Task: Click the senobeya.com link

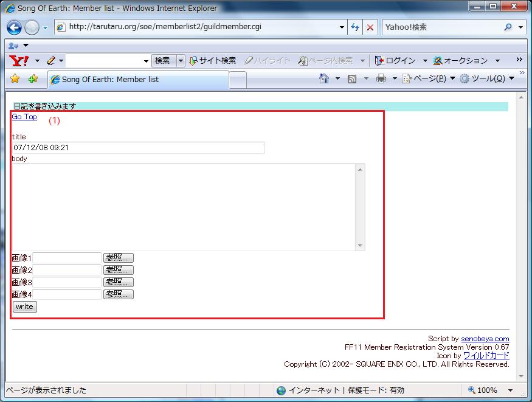Action: (x=485, y=339)
